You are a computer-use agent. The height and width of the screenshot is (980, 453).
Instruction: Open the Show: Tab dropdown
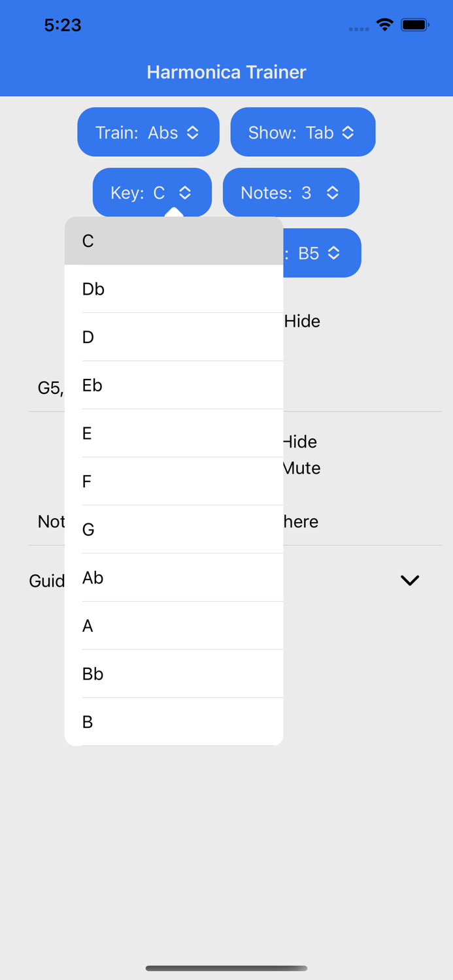point(303,133)
